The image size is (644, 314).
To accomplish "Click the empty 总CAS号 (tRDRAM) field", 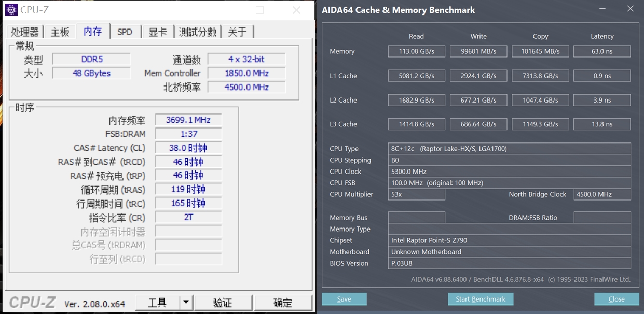I will click(x=188, y=245).
